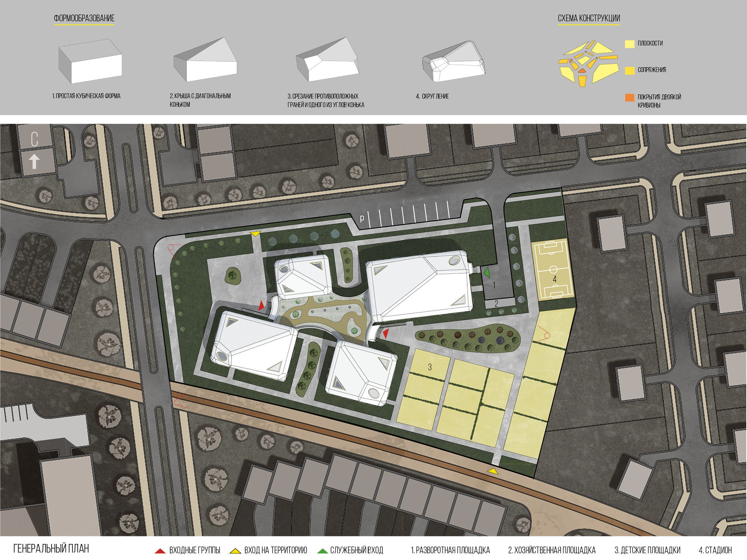
Task: Click the СХЕМА КОНСТРУКЦИИ heading
Action: (x=589, y=18)
